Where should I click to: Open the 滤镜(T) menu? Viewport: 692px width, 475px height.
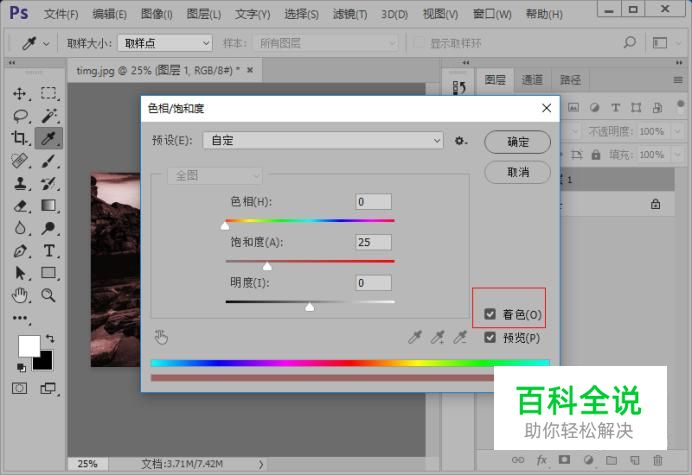click(350, 14)
